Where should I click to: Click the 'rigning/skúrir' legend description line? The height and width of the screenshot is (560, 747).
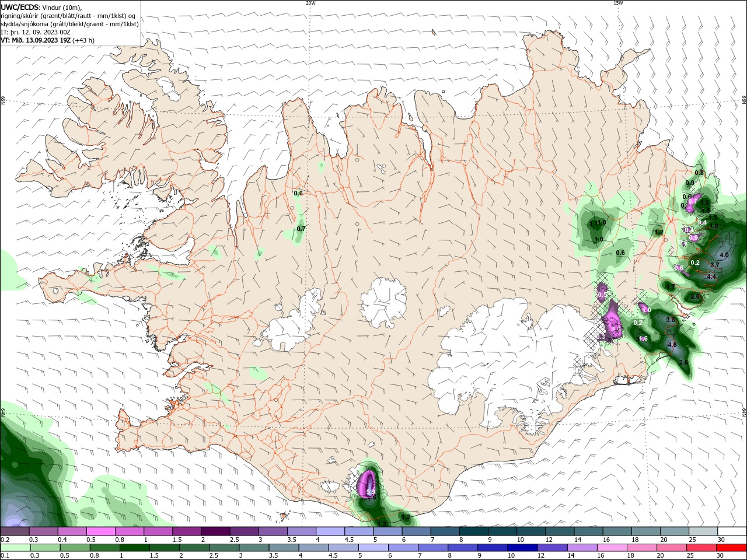(67, 16)
